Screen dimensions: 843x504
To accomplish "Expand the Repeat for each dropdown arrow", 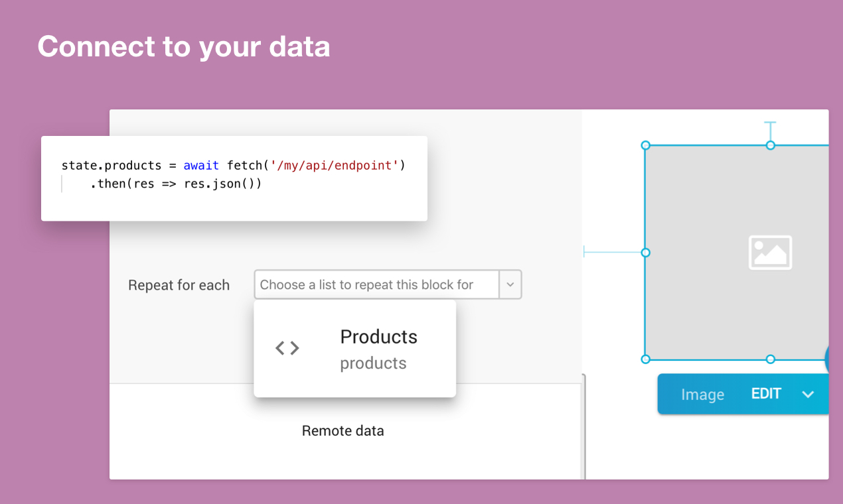I will (510, 284).
